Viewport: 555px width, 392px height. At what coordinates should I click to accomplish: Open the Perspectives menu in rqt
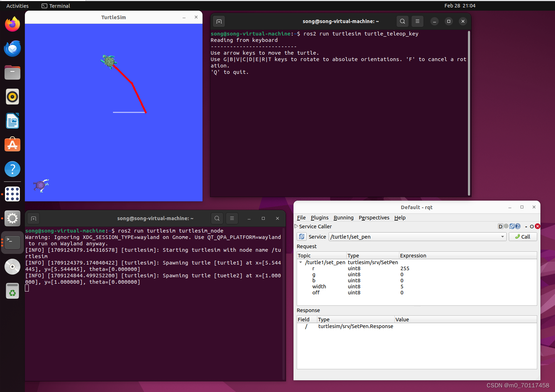click(x=374, y=218)
